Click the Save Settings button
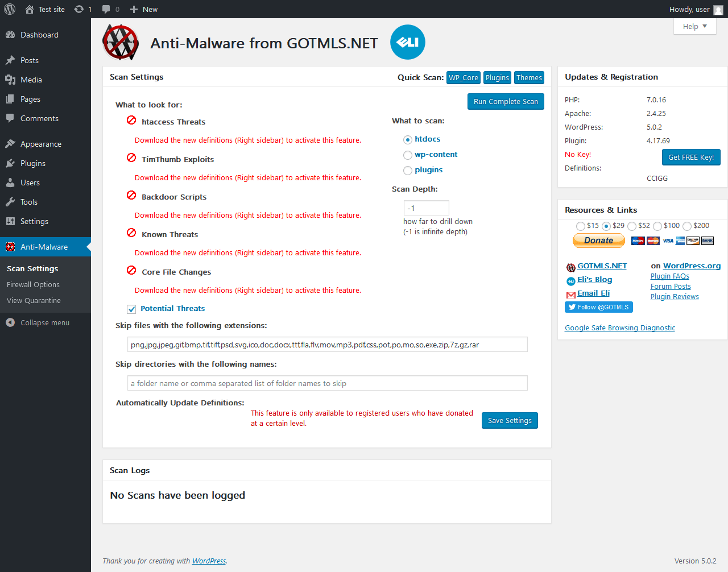The width and height of the screenshot is (728, 572). pyautogui.click(x=510, y=421)
